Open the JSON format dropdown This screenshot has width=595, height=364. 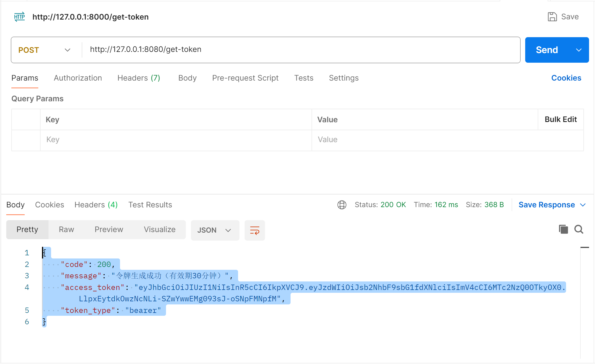pos(215,230)
